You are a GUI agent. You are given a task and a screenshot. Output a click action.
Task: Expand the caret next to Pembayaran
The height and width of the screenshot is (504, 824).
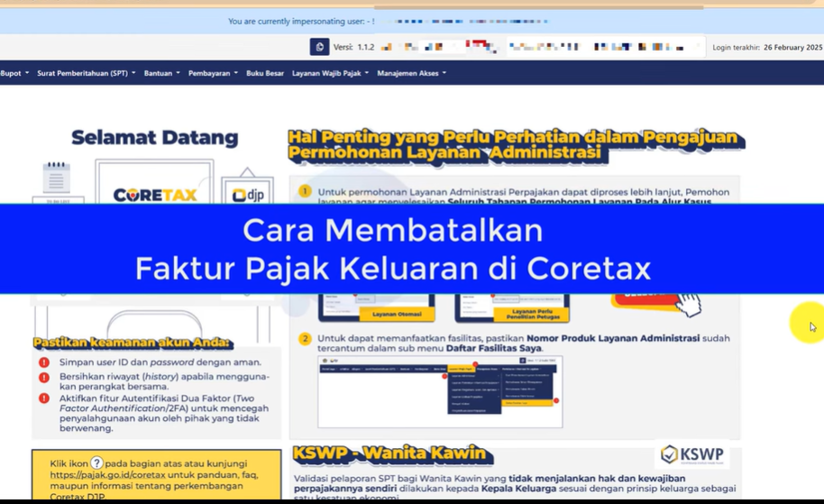click(x=236, y=73)
